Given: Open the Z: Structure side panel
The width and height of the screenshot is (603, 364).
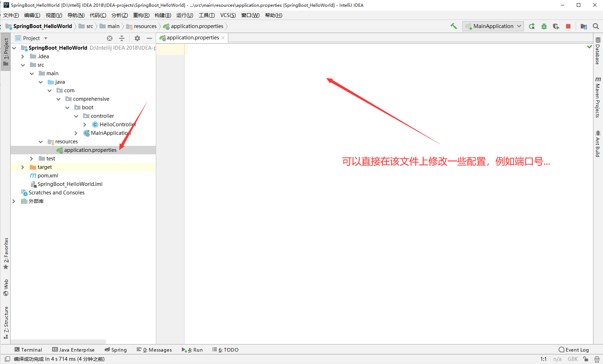Looking at the screenshot, I should click(6, 323).
